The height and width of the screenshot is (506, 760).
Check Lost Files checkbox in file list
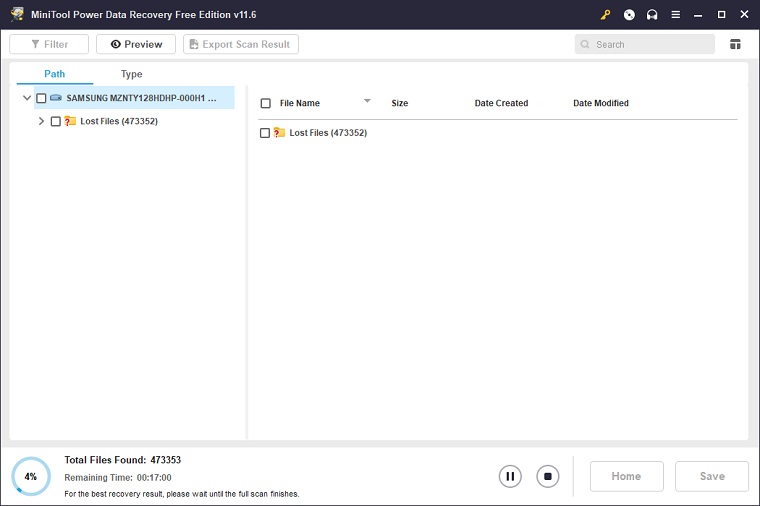(265, 133)
